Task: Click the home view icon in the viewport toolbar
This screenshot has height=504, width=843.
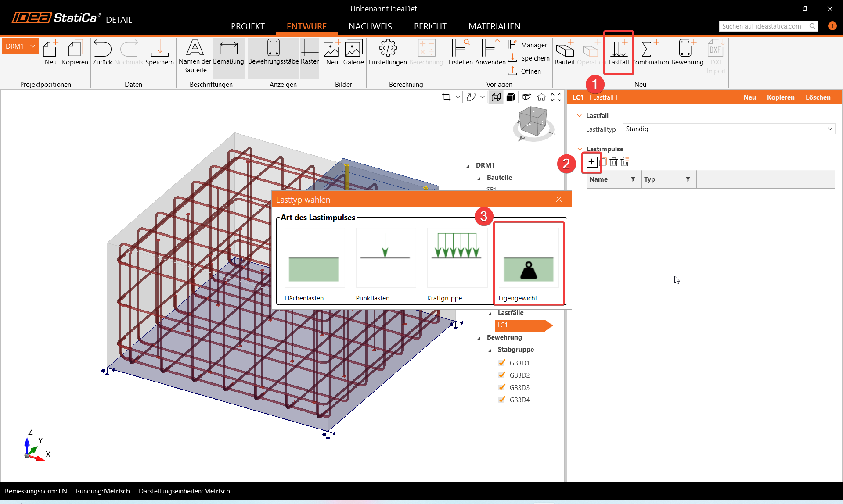Action: [541, 97]
